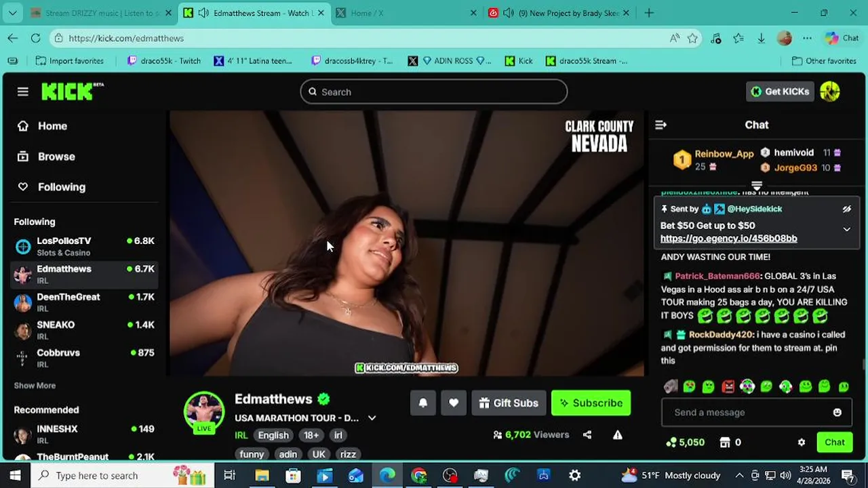Toggle the heart follow button
This screenshot has height=488, width=868.
tap(454, 403)
